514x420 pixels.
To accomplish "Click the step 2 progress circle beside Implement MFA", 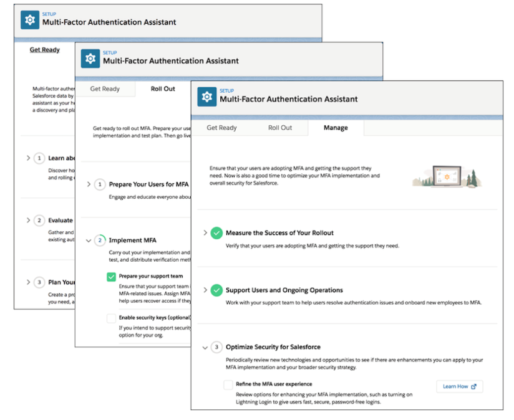I will point(100,241).
